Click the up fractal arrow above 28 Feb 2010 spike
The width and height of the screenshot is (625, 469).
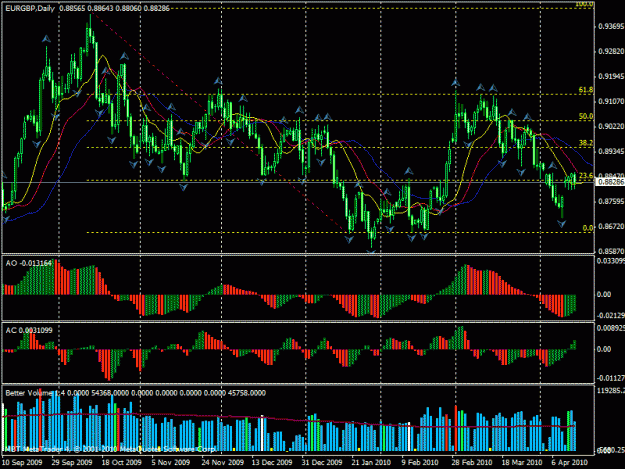[x=456, y=83]
